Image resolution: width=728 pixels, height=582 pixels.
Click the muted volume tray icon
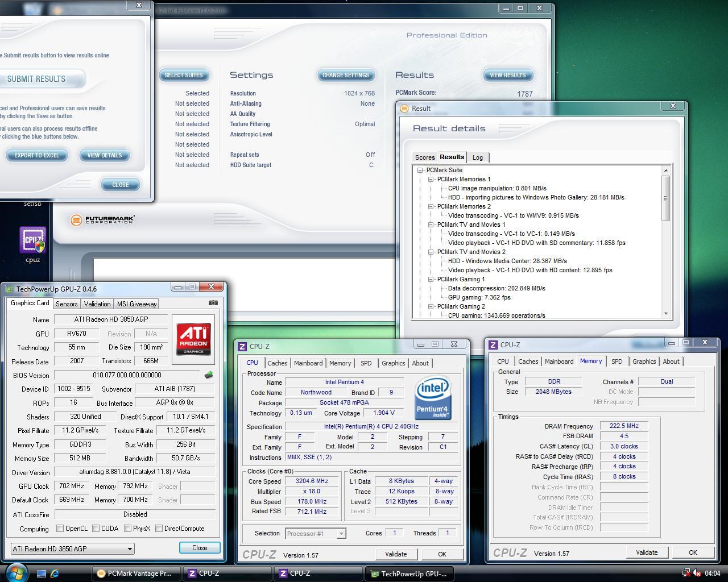[x=697, y=573]
